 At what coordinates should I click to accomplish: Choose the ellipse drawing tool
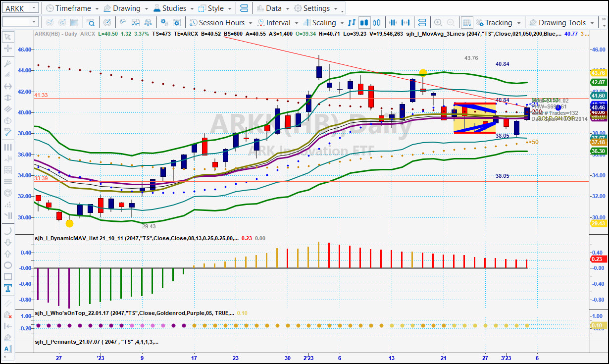(x=8, y=265)
